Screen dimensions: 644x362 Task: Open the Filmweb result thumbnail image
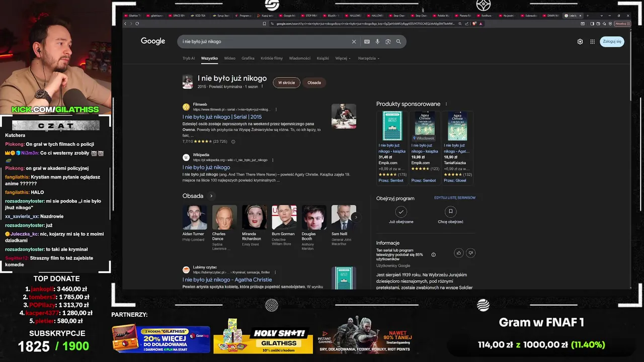pyautogui.click(x=344, y=116)
